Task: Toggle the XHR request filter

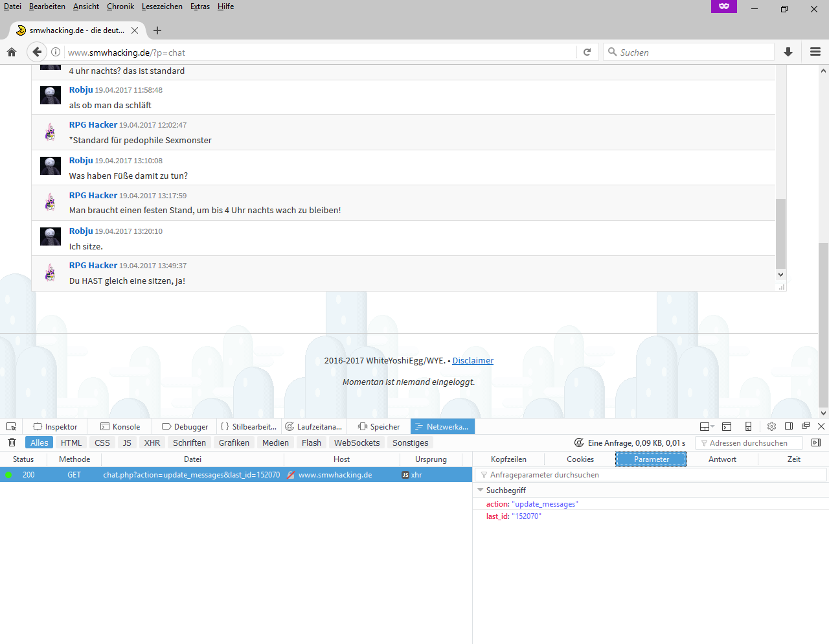Action: coord(152,443)
